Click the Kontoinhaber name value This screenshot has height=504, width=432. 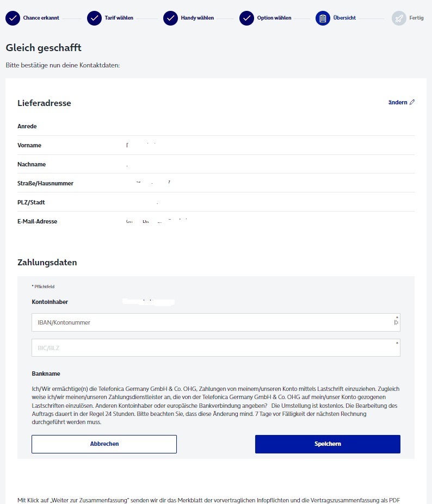tap(149, 302)
